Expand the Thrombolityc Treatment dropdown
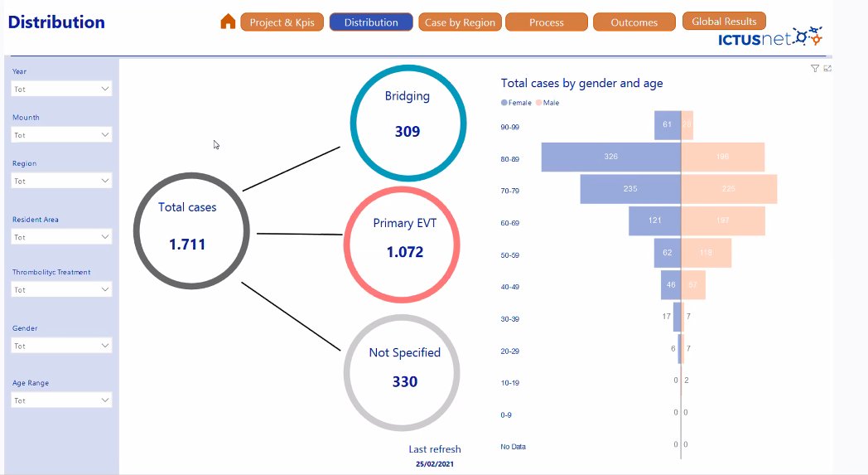868x475 pixels. (x=61, y=289)
